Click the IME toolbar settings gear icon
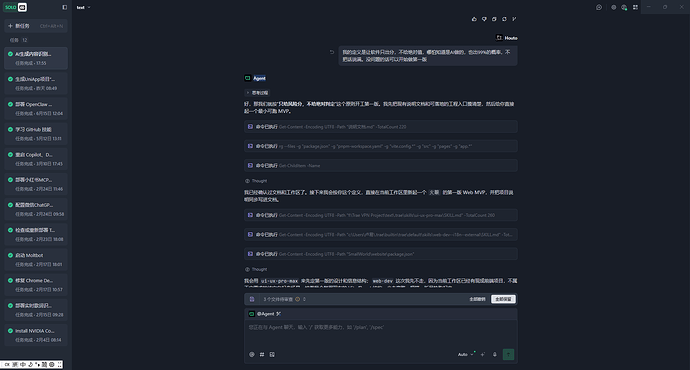This screenshot has height=370, width=690. click(52, 365)
